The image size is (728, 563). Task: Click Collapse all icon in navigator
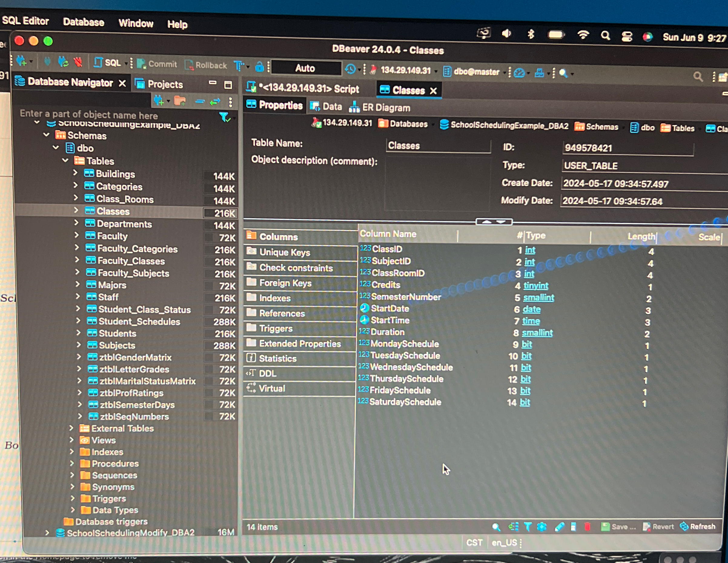tap(200, 101)
